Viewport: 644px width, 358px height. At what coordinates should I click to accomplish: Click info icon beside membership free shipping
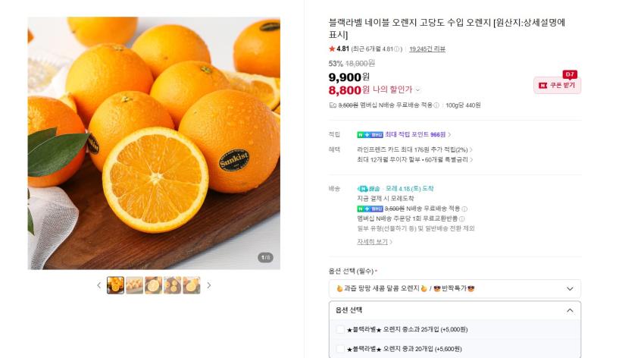[436, 105]
